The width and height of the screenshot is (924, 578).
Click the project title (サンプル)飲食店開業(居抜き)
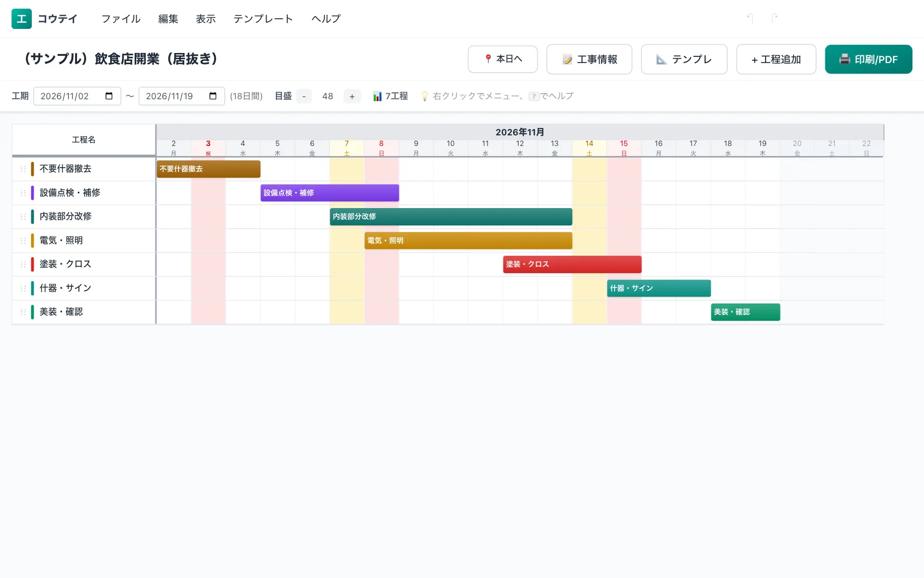pyautogui.click(x=121, y=59)
